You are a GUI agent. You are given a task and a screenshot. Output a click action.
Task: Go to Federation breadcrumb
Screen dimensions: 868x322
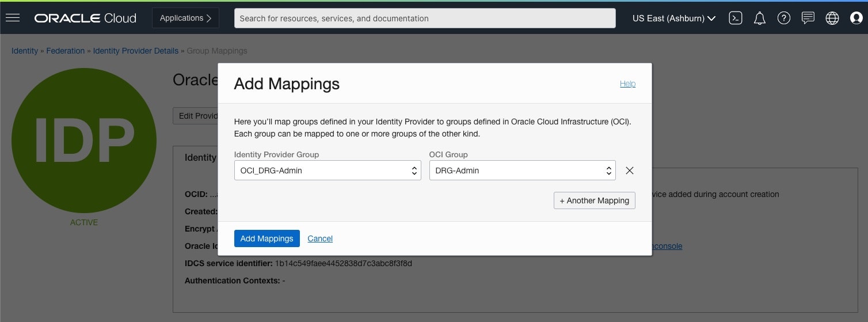point(66,51)
